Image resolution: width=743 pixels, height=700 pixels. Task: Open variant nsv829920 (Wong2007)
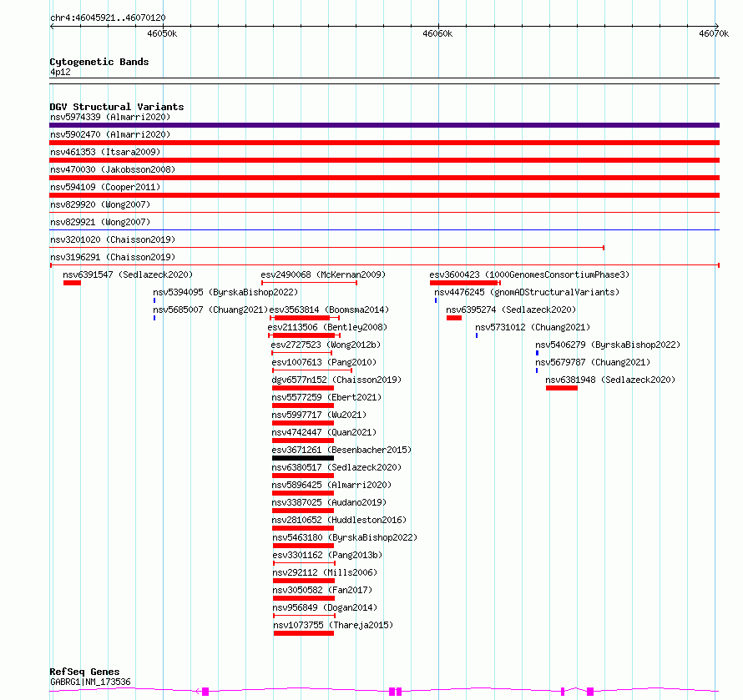[100, 204]
